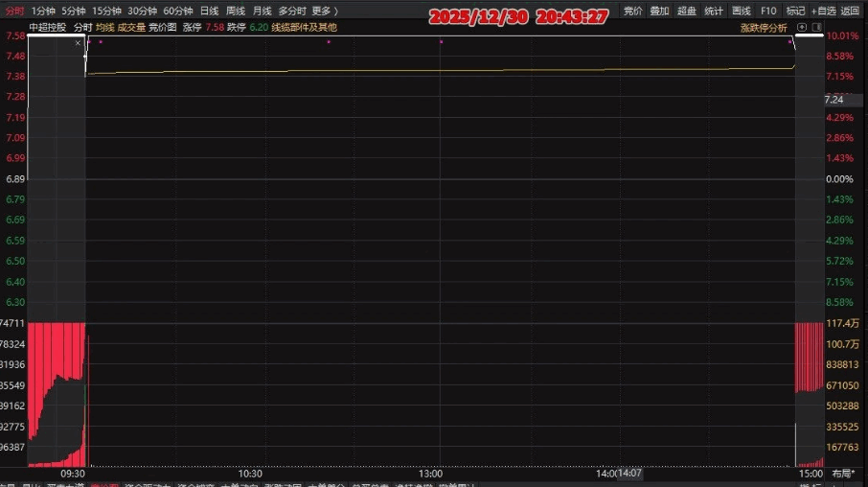The image size is (868, 487).
Task: Open the 统计 statistics button
Action: [714, 12]
